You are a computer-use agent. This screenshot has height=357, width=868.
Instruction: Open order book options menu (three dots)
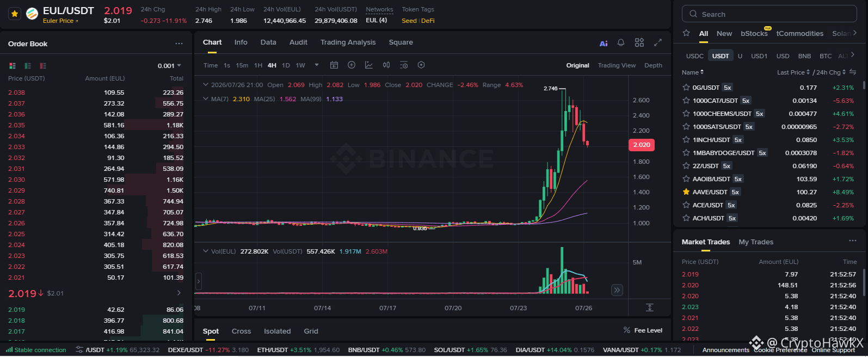179,44
